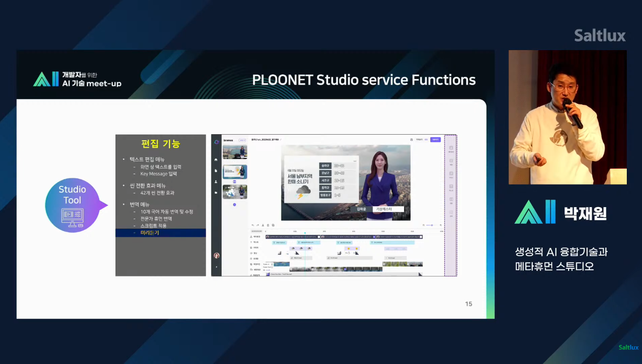Click the text track T icon

pyautogui.click(x=251, y=242)
